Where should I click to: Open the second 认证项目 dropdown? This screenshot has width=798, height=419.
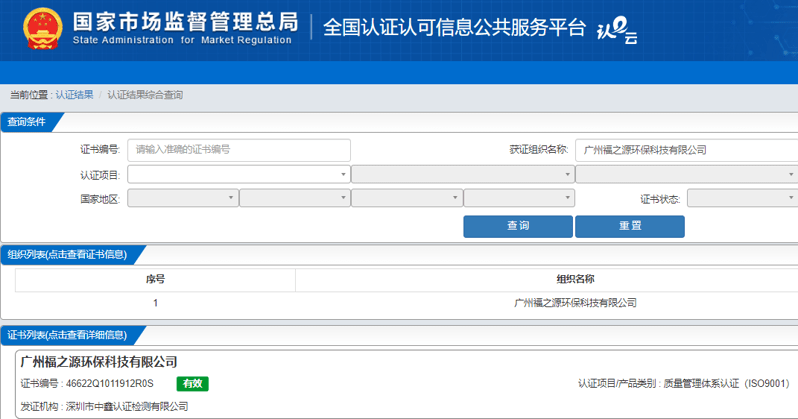[463, 174]
